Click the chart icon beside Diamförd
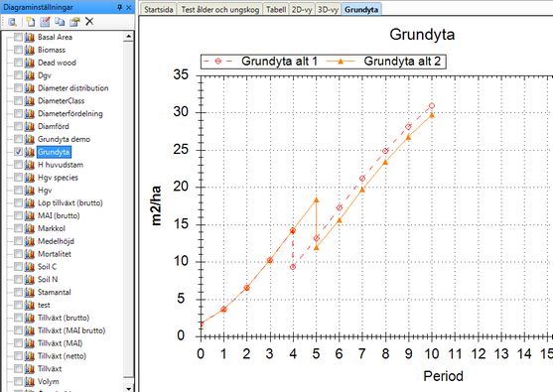This screenshot has width=553, height=392. [30, 126]
